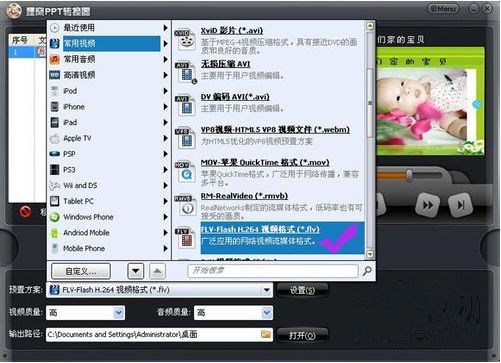Click the preview progress slider handle
501x363 pixels.
coord(409,175)
